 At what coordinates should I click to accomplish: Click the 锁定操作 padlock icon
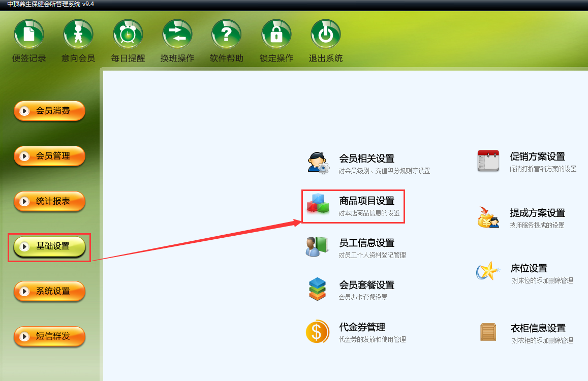276,34
